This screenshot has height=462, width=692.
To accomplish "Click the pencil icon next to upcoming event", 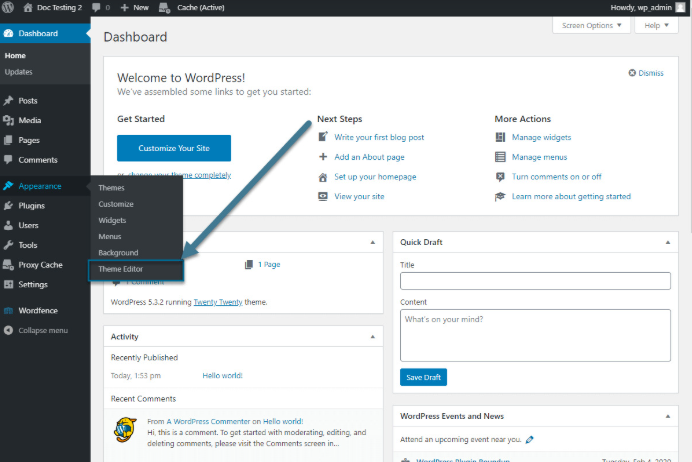I will [530, 439].
